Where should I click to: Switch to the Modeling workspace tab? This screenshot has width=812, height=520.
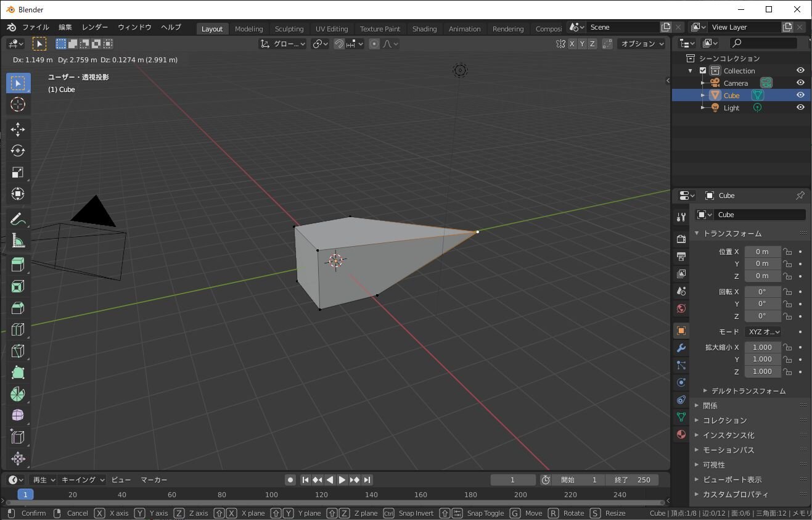point(249,29)
